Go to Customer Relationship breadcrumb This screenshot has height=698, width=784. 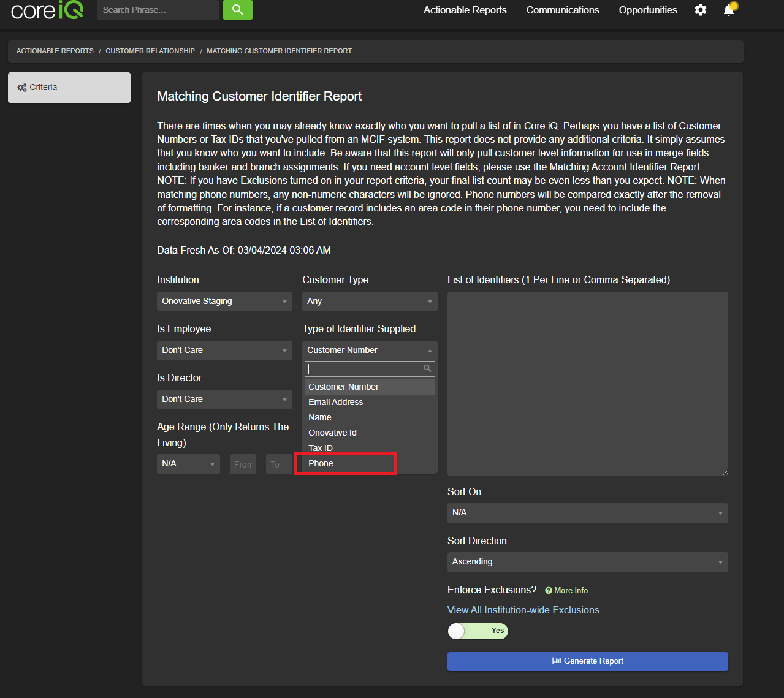coord(150,51)
